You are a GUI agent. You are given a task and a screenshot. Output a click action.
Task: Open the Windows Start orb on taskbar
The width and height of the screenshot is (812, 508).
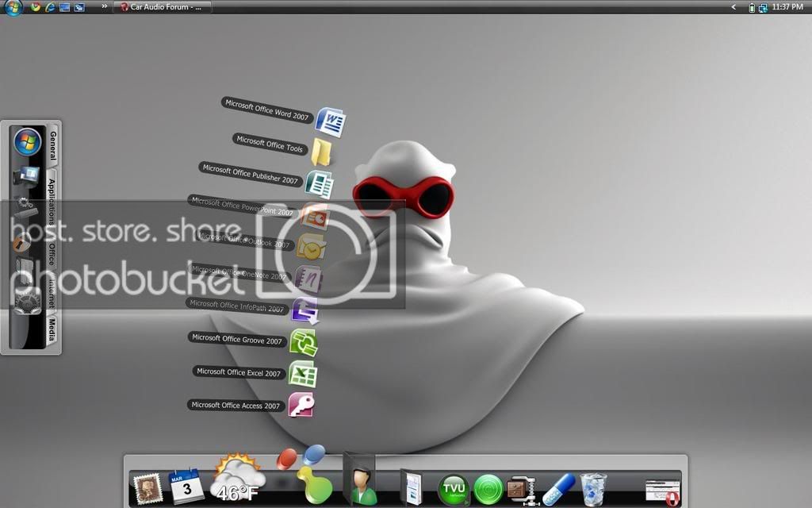[x=13, y=7]
